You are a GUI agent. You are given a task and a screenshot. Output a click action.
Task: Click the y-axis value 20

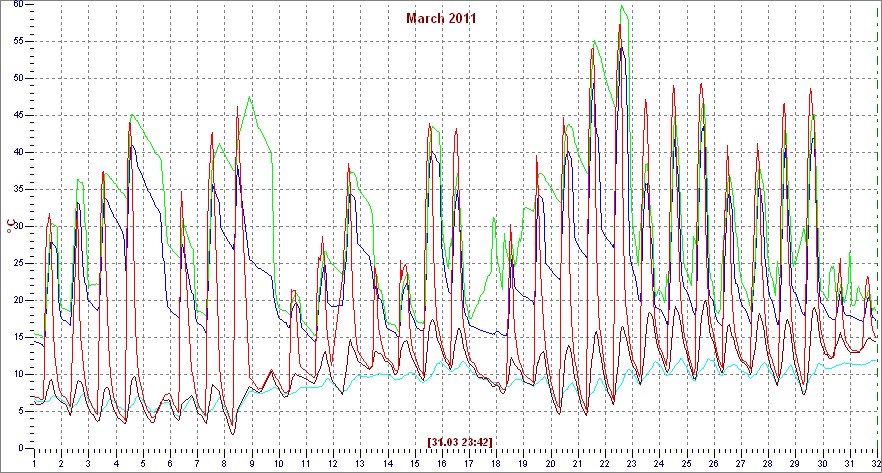[x=18, y=300]
